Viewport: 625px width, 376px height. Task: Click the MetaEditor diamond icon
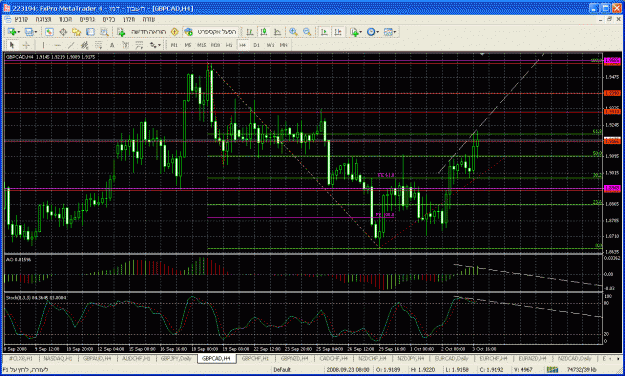pos(174,32)
